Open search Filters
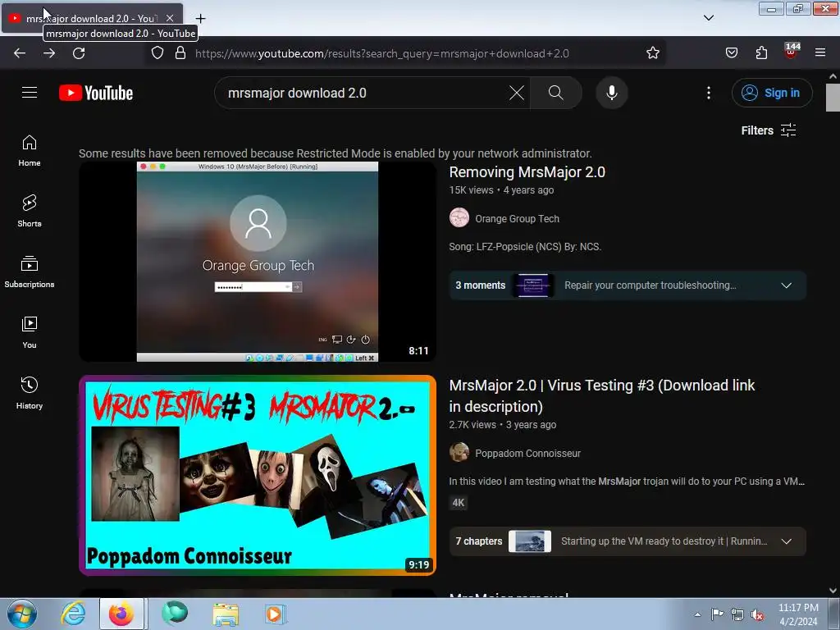Image resolution: width=840 pixels, height=630 pixels. pos(768,130)
